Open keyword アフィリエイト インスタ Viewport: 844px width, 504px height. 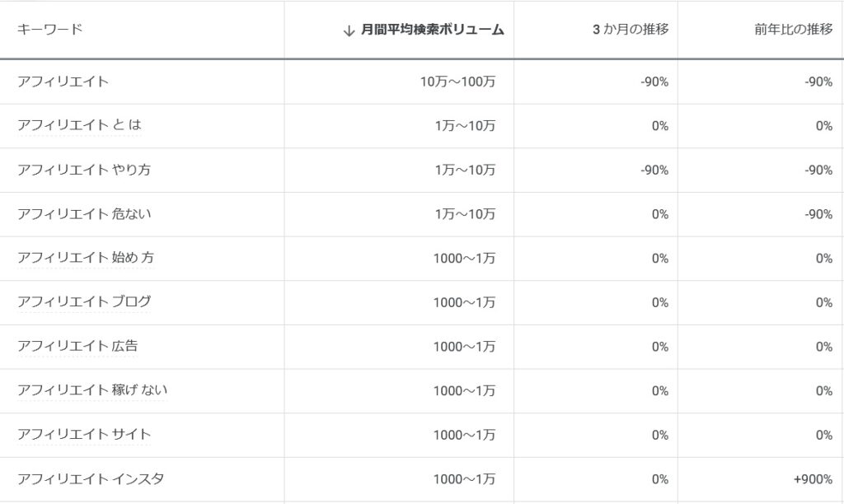click(91, 478)
